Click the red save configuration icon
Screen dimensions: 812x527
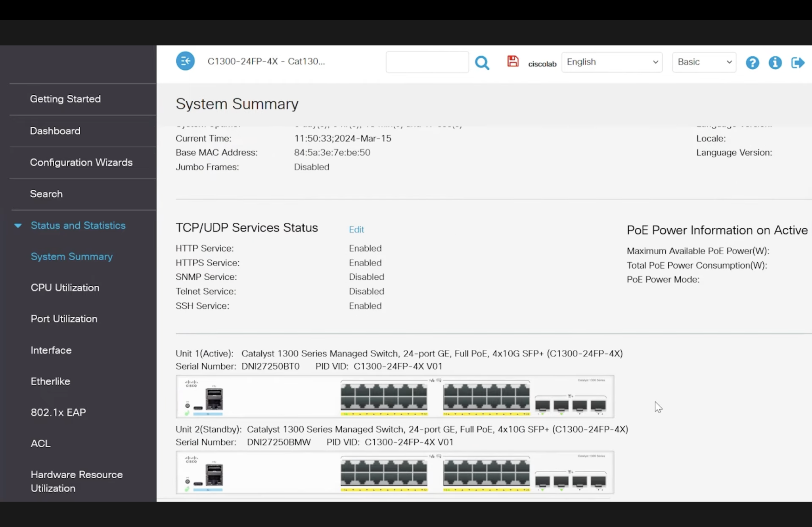[x=513, y=61]
